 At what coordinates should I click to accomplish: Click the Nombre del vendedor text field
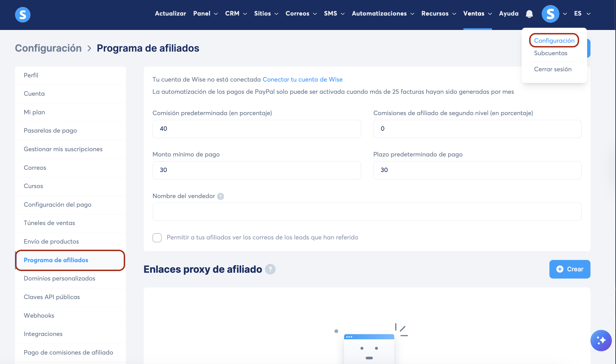[x=367, y=212]
